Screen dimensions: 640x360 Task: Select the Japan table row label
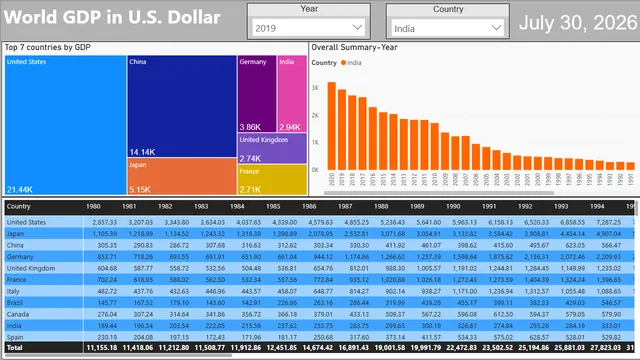click(15, 234)
